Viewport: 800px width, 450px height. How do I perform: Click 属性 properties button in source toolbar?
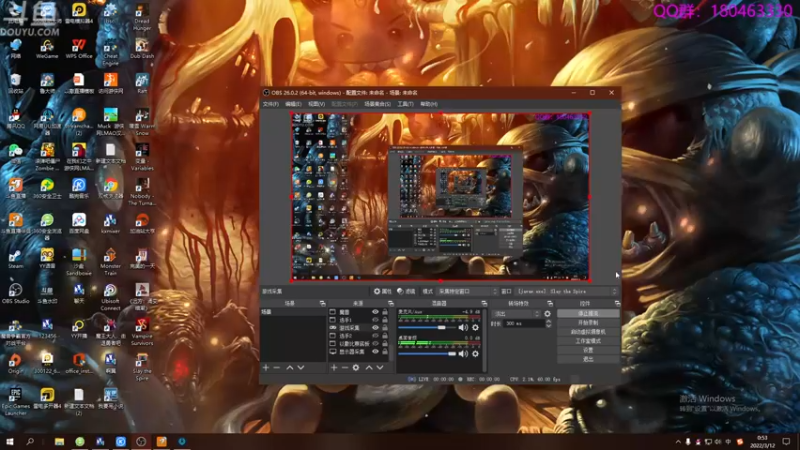coord(383,291)
